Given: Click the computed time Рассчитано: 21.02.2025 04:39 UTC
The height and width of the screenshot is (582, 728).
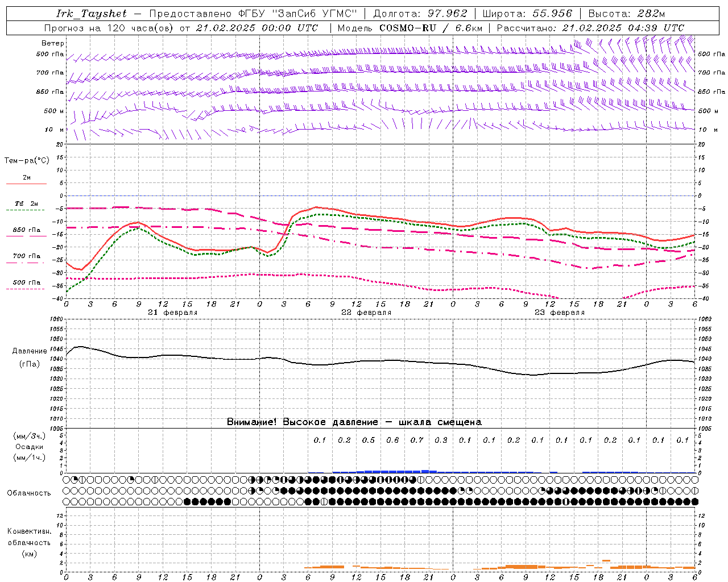Looking at the screenshot, I should tap(590, 28).
